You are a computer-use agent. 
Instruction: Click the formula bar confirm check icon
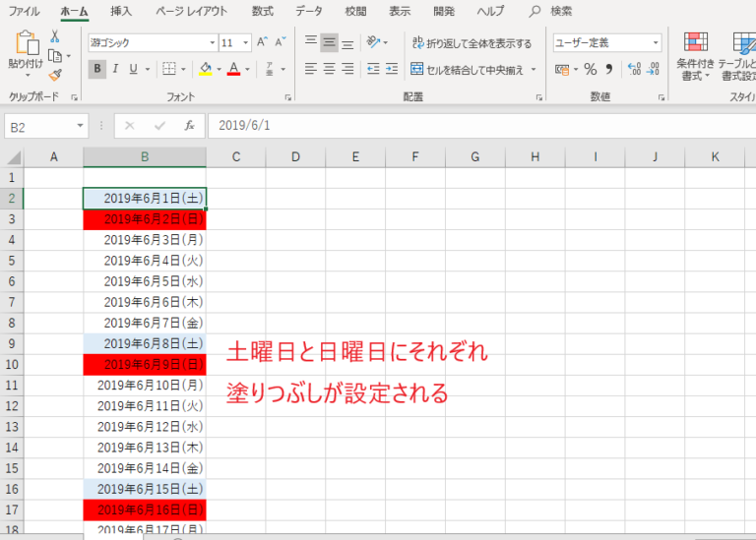click(x=159, y=126)
